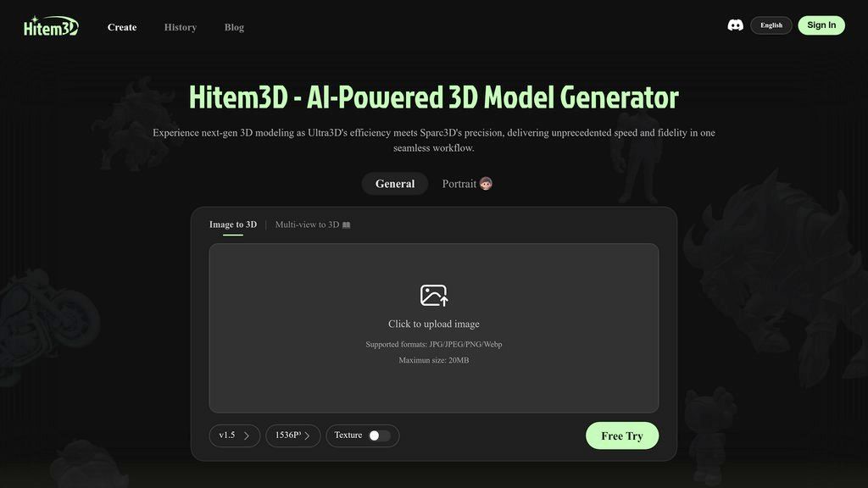This screenshot has width=868, height=488.
Task: Go to the Create nav item
Action: tap(122, 27)
